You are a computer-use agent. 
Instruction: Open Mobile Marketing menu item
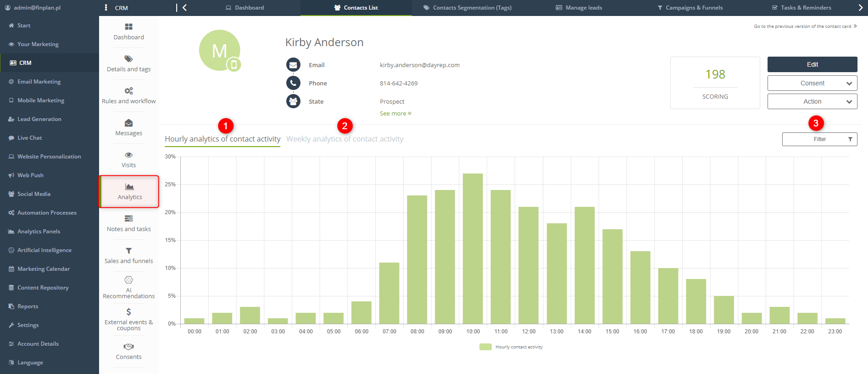(49, 100)
